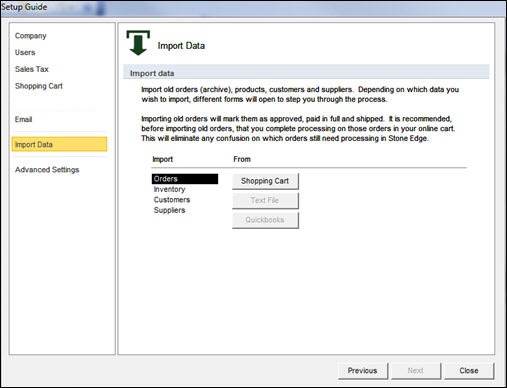Go back with the Previous button
Viewport: 507px width, 388px height.
[363, 371]
